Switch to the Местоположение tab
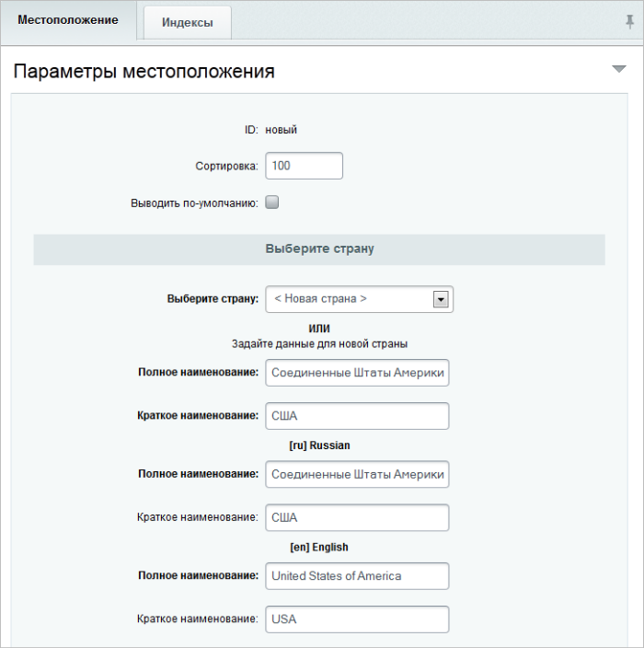Viewport: 644px width, 648px height. click(x=68, y=20)
